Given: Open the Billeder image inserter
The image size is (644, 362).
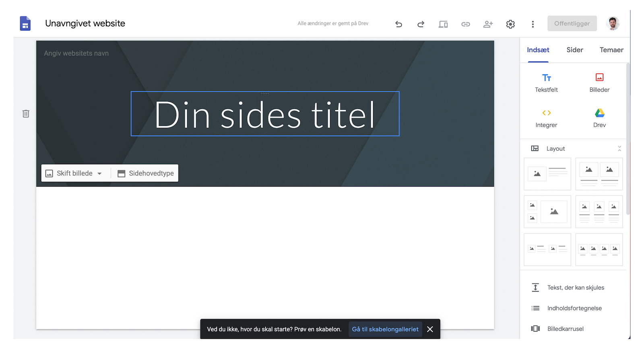Looking at the screenshot, I should point(599,82).
